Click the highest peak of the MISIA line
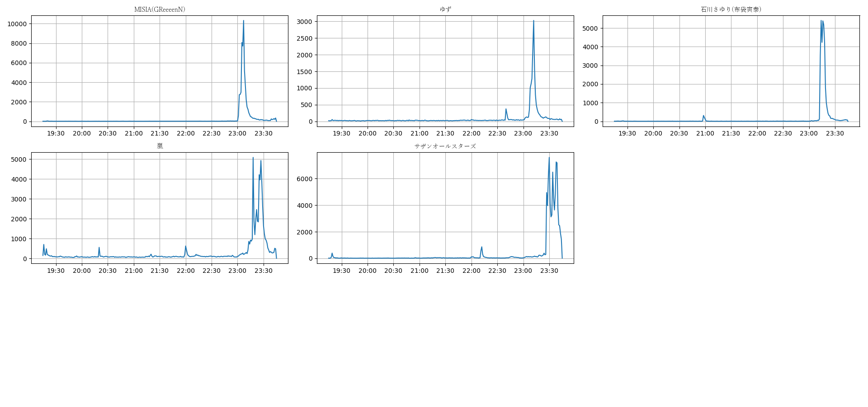Image resolution: width=868 pixels, height=407 pixels. point(243,21)
